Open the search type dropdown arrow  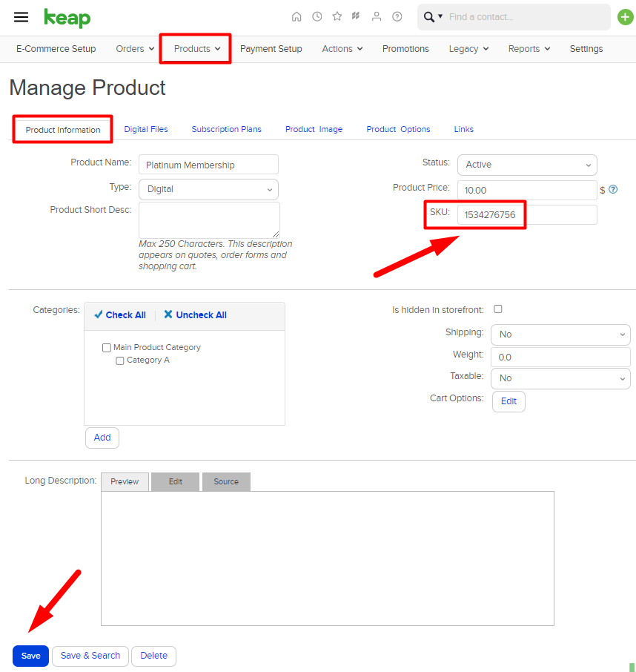tap(440, 16)
